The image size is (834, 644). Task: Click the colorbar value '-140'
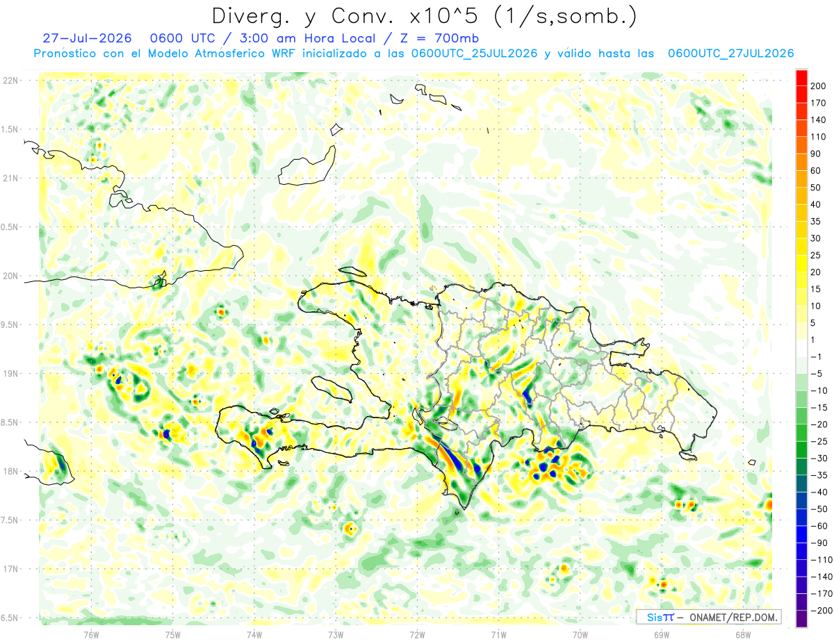coord(821,577)
